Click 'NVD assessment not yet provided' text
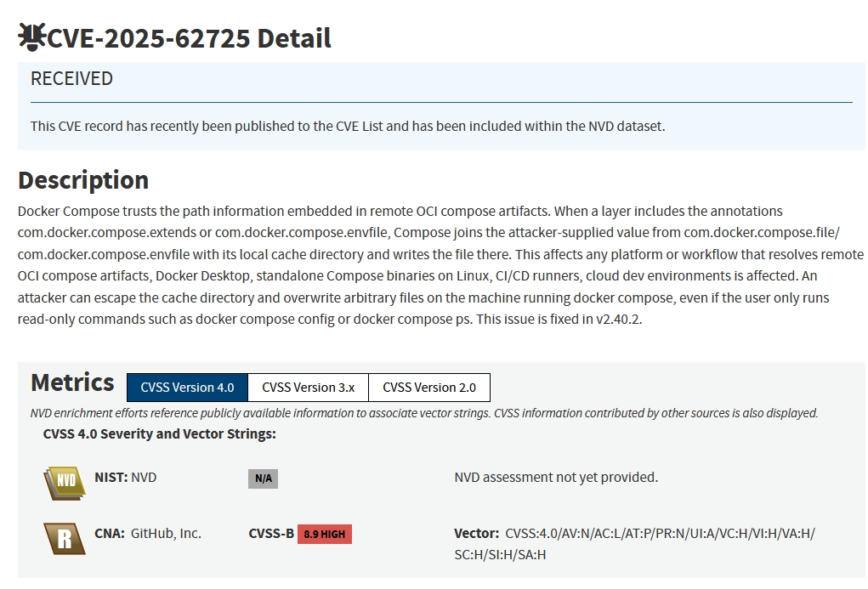 (556, 478)
